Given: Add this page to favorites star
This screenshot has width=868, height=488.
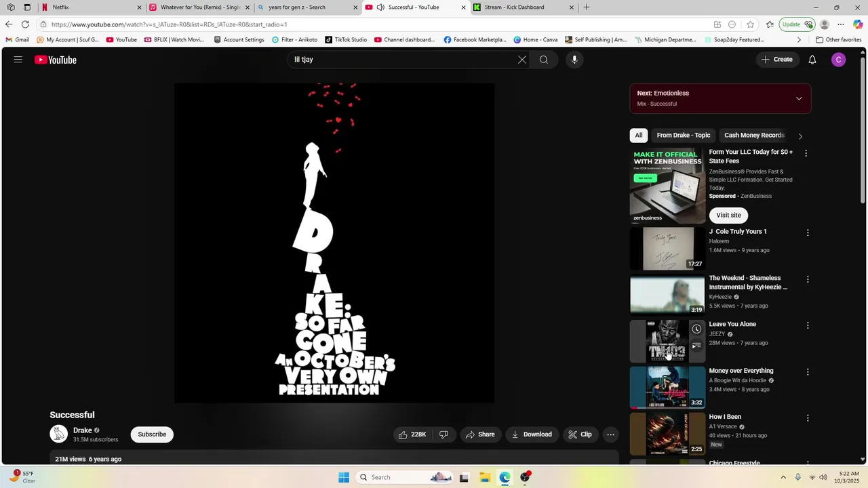Looking at the screenshot, I should click(x=751, y=24).
